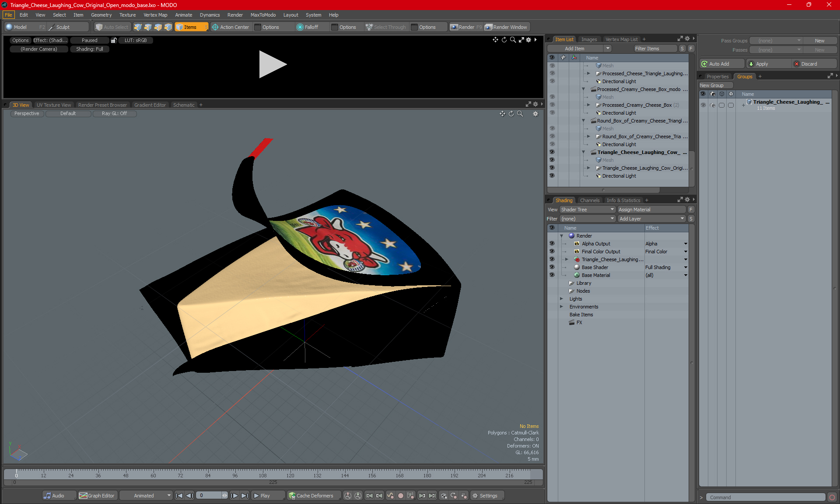
Task: Expand Processed_Cheese_Triangle_Laughing item
Action: pyautogui.click(x=588, y=73)
